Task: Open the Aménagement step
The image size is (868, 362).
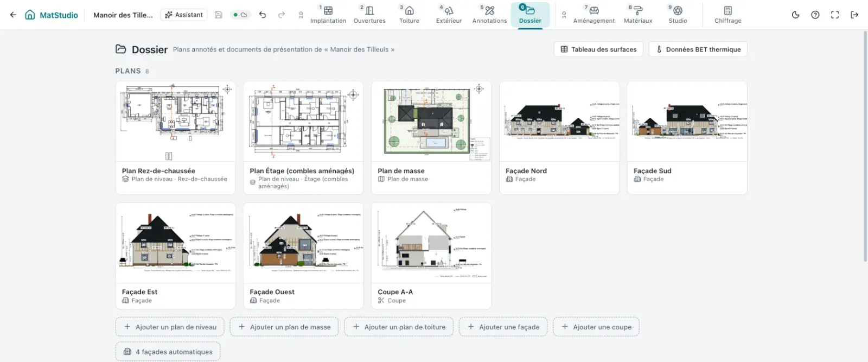Action: click(x=594, y=15)
